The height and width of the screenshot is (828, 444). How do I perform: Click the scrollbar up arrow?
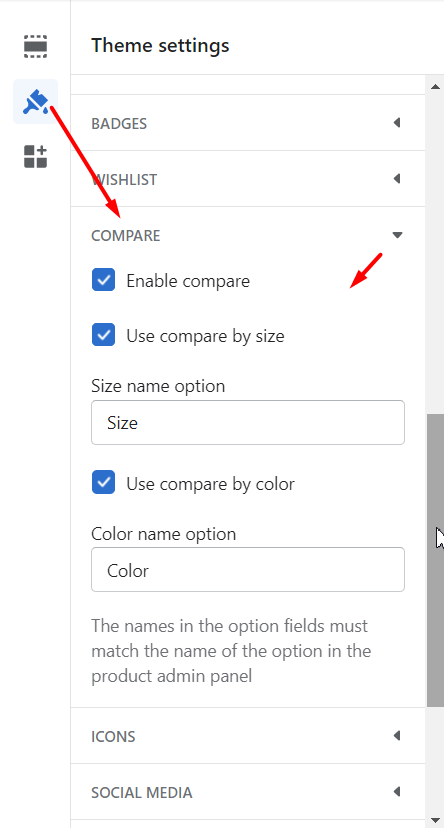[435, 87]
